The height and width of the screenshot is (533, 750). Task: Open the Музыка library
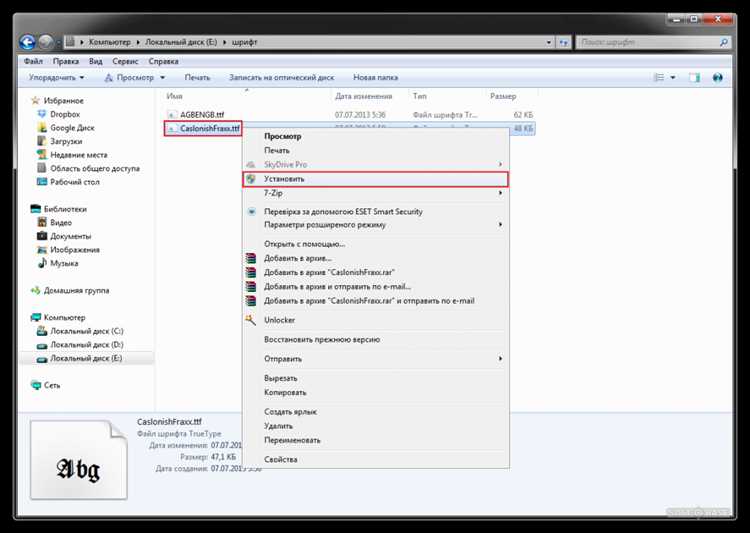click(x=64, y=263)
